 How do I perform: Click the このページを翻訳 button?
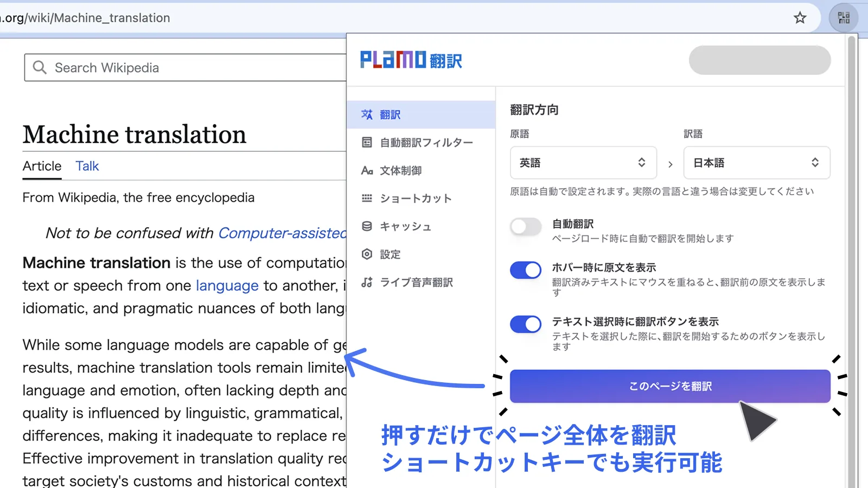point(670,386)
